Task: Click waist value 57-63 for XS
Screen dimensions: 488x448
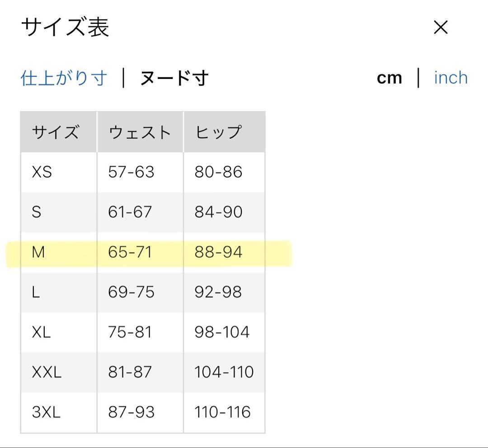Action: [131, 172]
